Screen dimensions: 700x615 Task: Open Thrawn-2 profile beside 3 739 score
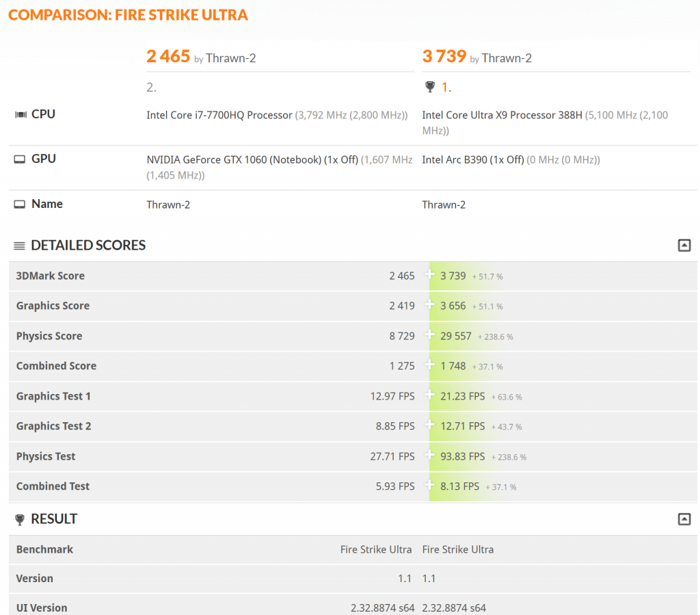point(507,59)
